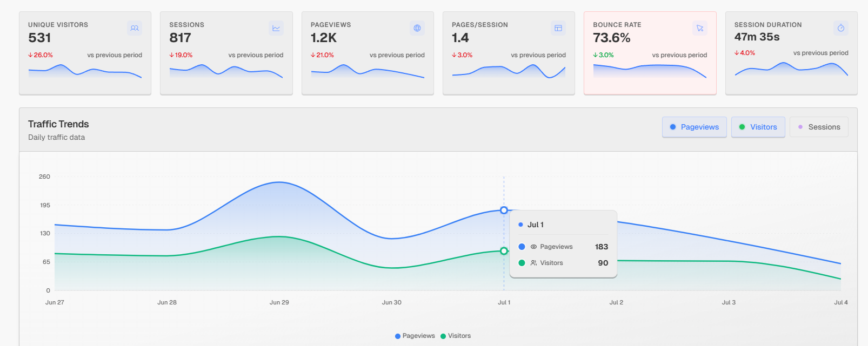Click the Jun 29 x-axis label
868x346 pixels.
(279, 302)
